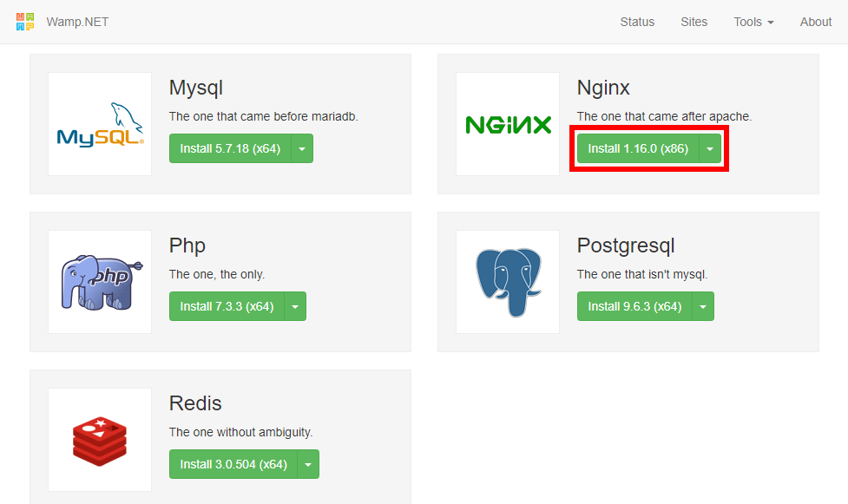Screen dimensions: 848x504
Task: Install Postgresql 9.6.3 (x64)
Action: 634,306
